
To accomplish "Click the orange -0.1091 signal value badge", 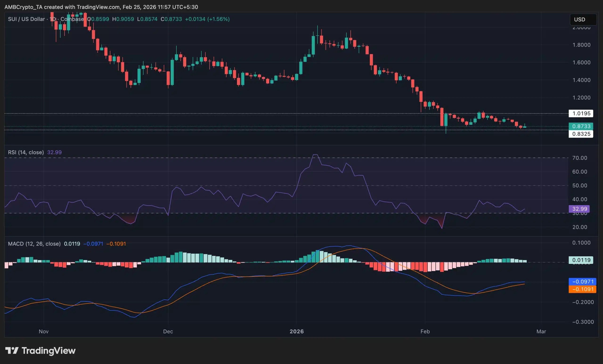I will [x=583, y=289].
